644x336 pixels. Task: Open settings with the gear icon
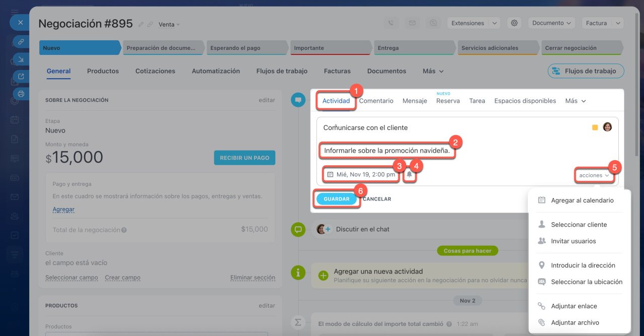pos(514,23)
